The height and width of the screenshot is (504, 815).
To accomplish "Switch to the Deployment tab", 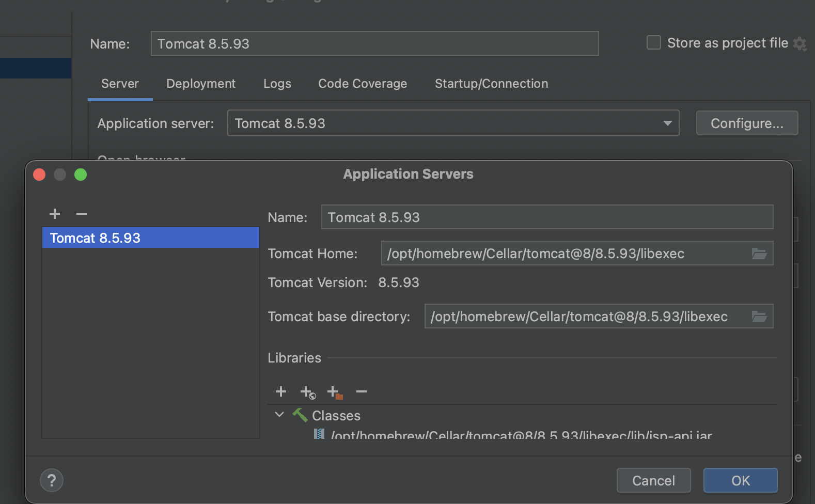I will coord(201,84).
